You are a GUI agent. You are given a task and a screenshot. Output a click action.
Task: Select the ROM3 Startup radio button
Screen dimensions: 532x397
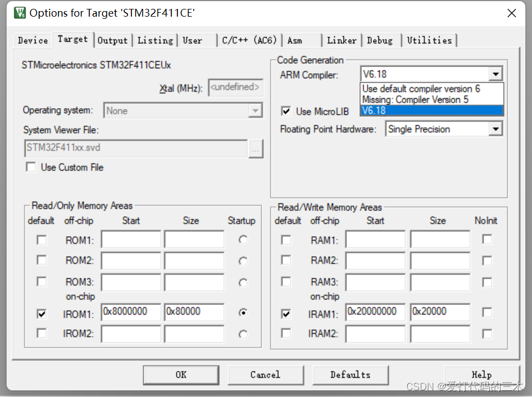click(x=243, y=283)
